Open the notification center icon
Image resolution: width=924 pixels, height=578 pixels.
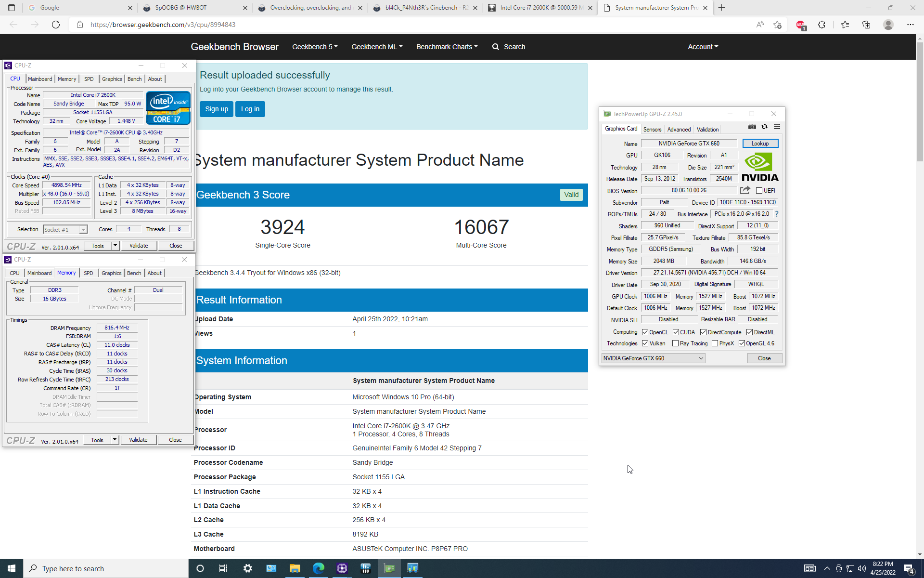coord(909,569)
